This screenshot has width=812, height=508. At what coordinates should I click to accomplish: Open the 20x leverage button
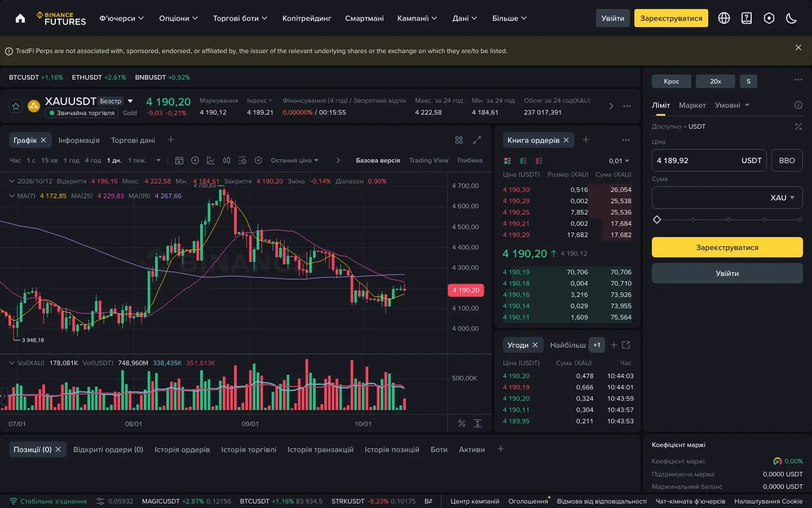[x=716, y=81]
